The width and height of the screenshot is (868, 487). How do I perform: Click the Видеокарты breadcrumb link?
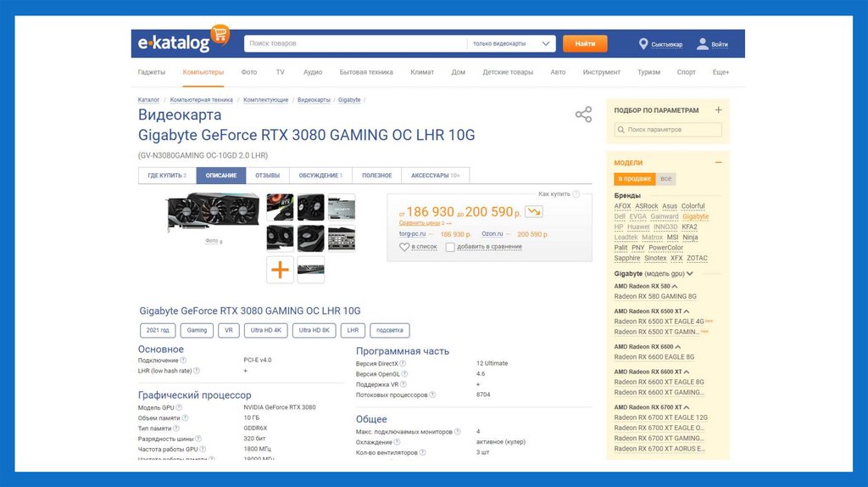314,100
